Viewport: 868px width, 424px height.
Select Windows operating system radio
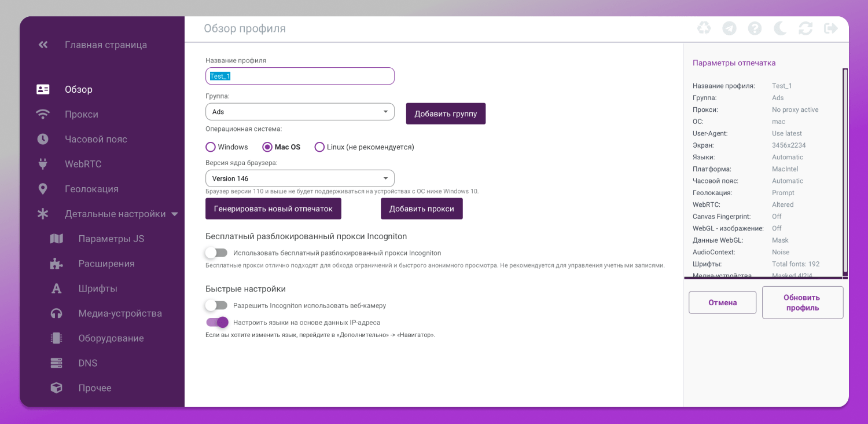(x=211, y=147)
